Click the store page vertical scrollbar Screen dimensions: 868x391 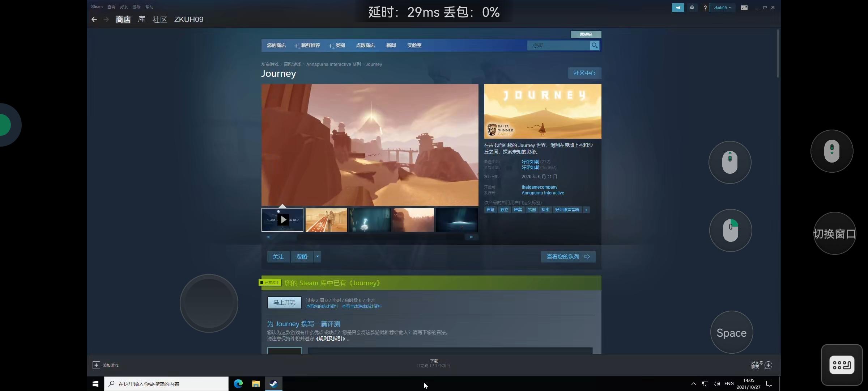[778, 54]
